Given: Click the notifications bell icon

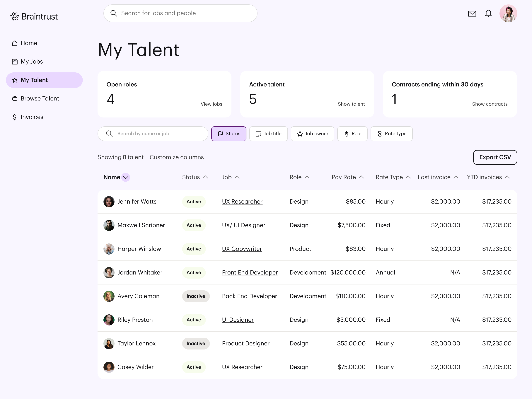Looking at the screenshot, I should [488, 13].
